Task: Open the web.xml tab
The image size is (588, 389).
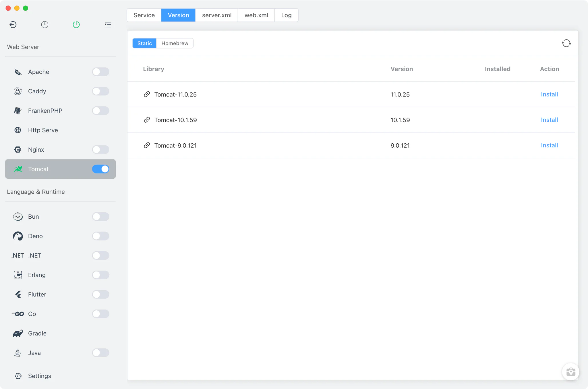Action: point(256,15)
